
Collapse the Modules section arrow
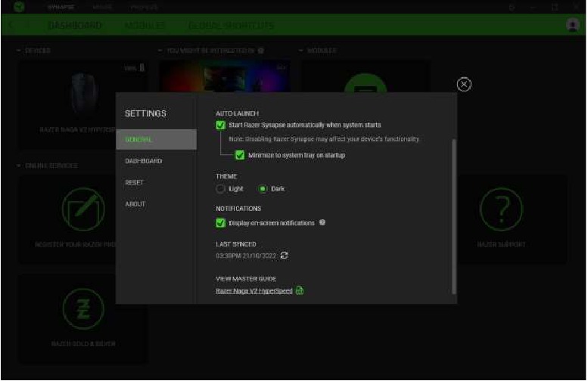click(301, 51)
